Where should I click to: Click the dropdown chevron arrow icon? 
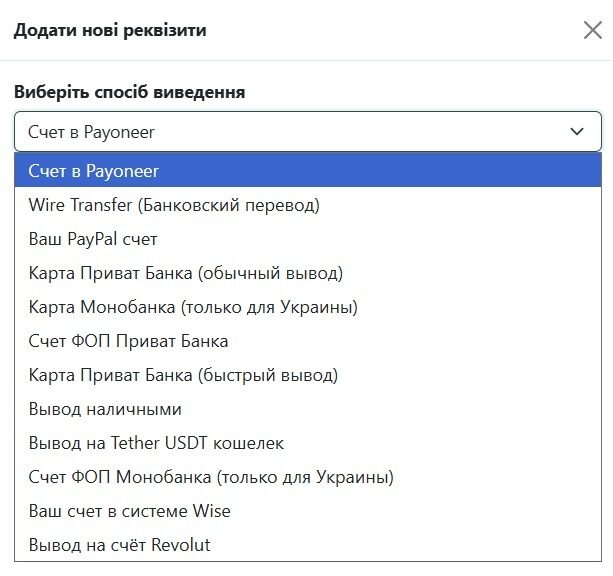tap(577, 131)
